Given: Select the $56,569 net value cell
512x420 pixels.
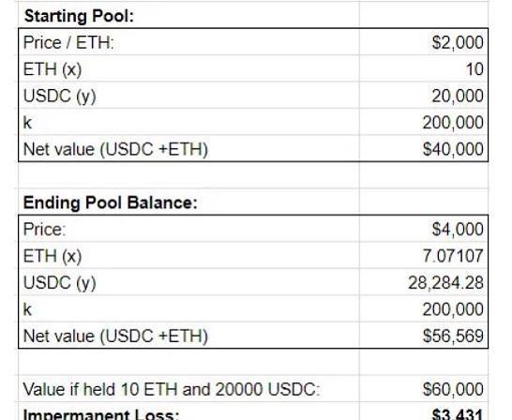Looking at the screenshot, I should [424, 336].
